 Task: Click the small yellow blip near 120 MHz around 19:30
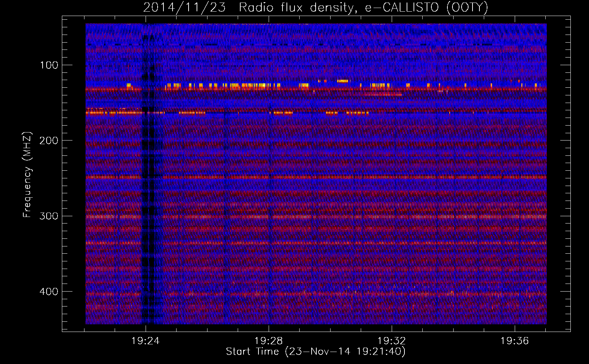[x=343, y=81]
